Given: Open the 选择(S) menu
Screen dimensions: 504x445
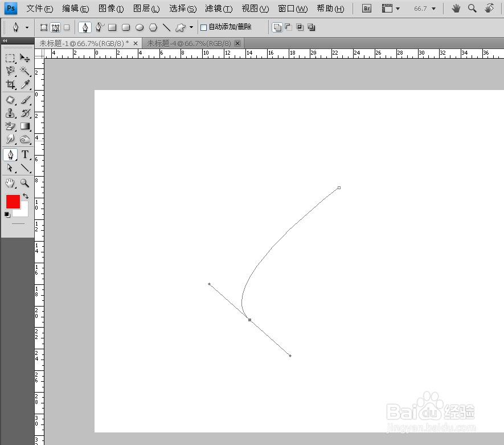Looking at the screenshot, I should click(x=183, y=9).
